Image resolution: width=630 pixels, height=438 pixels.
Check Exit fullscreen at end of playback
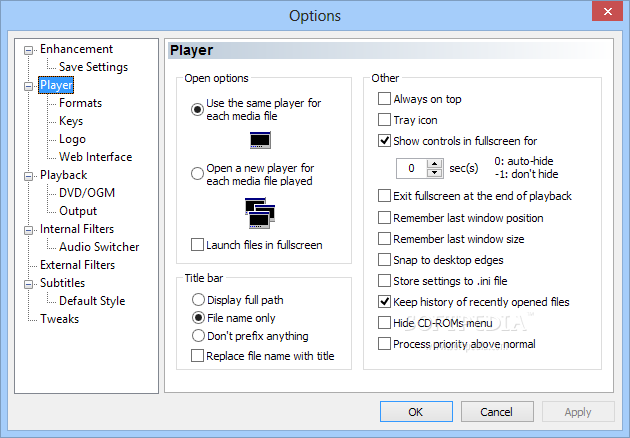pos(384,196)
